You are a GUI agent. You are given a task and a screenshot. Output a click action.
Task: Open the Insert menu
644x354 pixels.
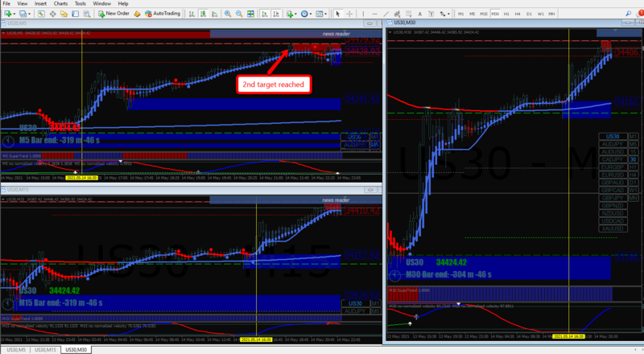click(40, 4)
